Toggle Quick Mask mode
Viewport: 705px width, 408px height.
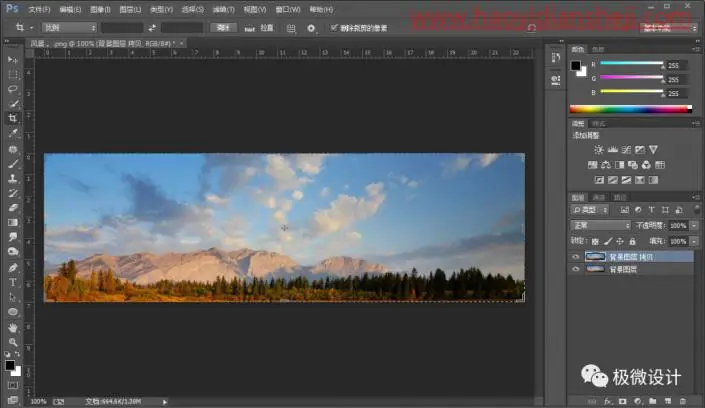[13, 386]
